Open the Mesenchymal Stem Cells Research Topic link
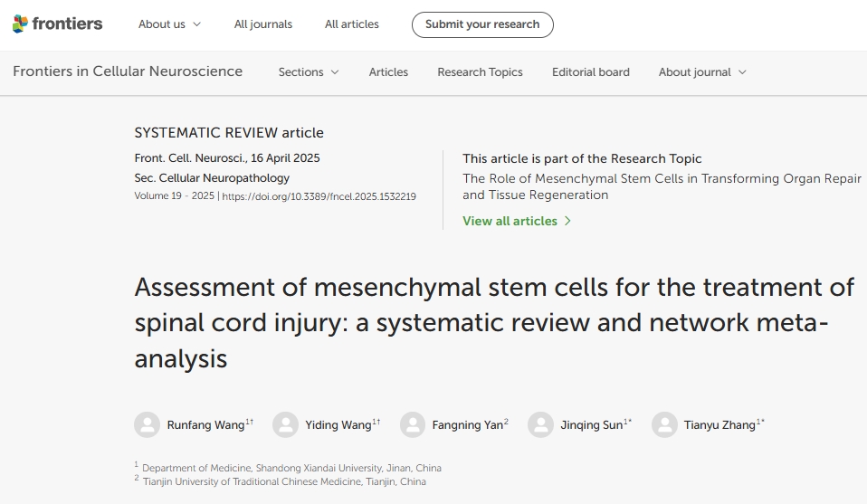The width and height of the screenshot is (867, 504). point(661,186)
